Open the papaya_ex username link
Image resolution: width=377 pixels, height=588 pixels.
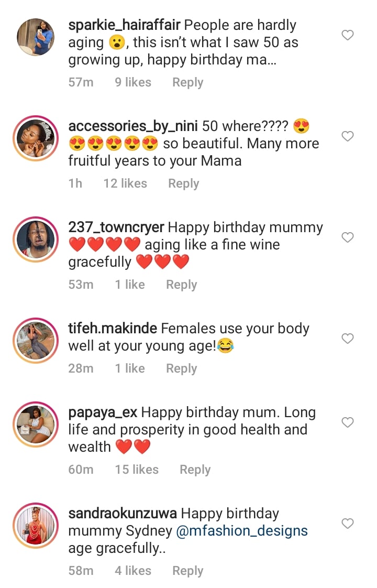[x=103, y=412]
